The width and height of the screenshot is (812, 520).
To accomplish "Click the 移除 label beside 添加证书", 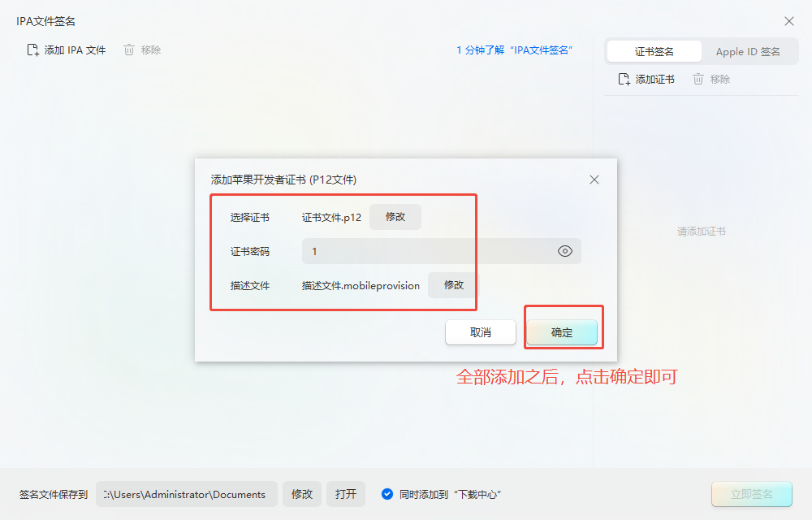I will (x=720, y=80).
